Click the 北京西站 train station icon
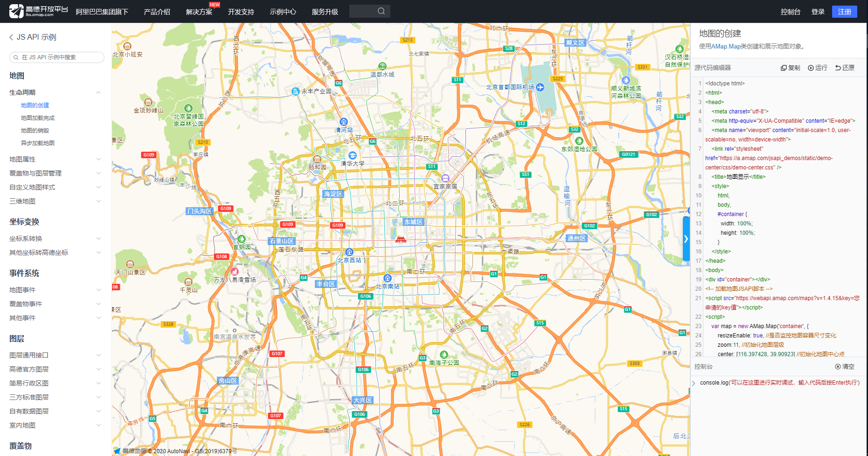868x456 pixels. coord(349,253)
